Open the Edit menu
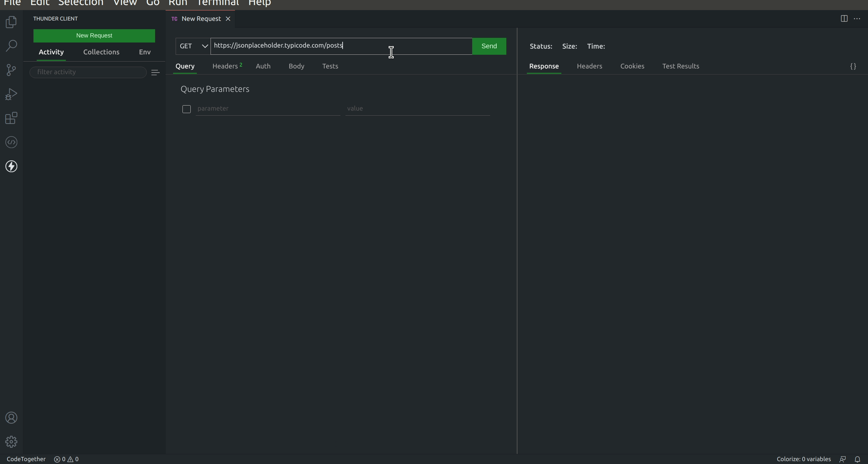 tap(40, 3)
